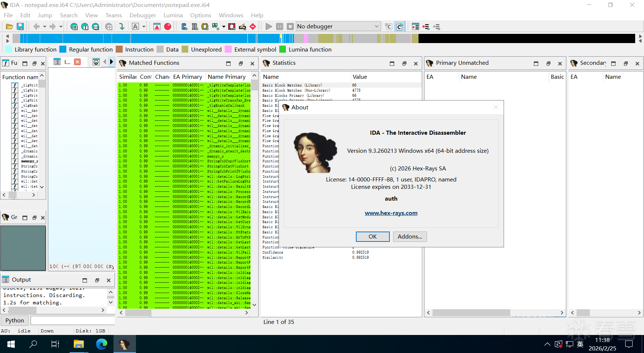Expand the dropdown beside green squares icon
The image size is (644, 353).
pyautogui.click(x=224, y=27)
